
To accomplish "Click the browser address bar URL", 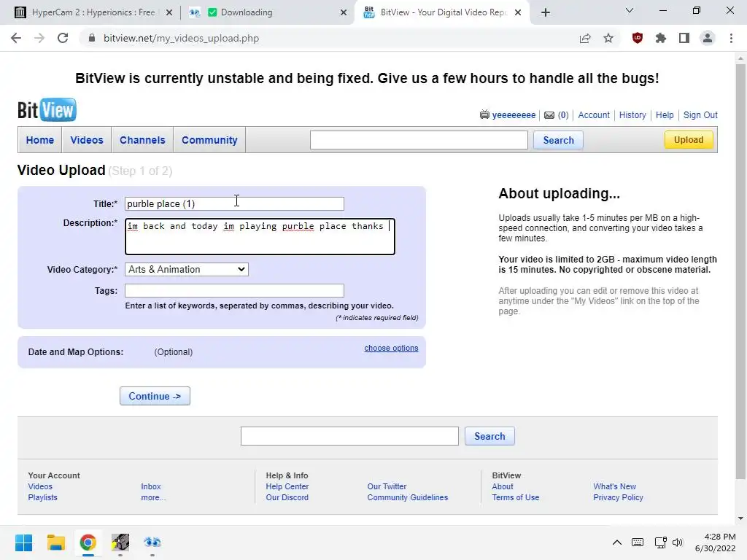I will 181,38.
